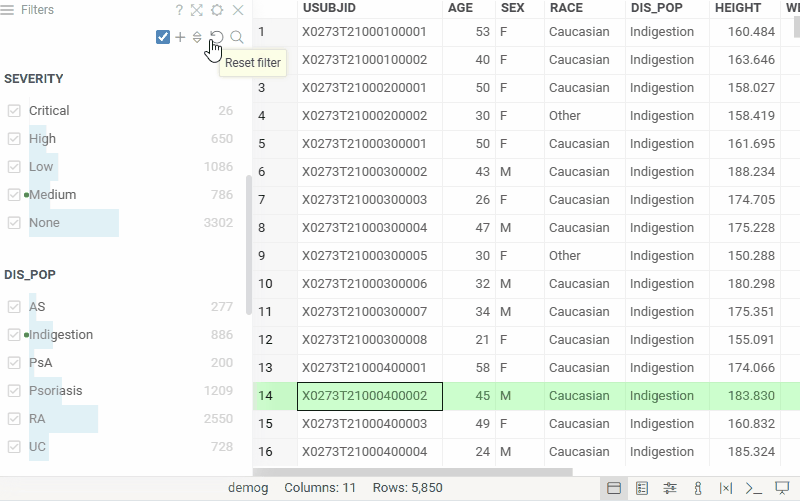Toggle the variables icon in status bar

(726, 488)
